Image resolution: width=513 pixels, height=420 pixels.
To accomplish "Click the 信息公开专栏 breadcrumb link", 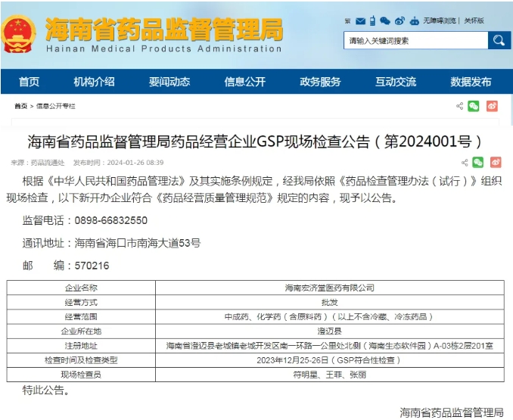I will tap(56, 107).
